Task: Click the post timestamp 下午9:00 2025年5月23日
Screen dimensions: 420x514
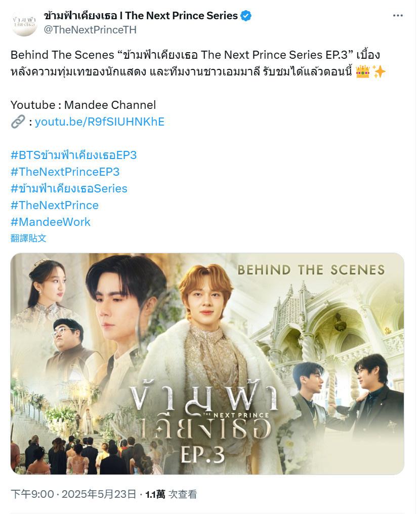Action: [73, 494]
